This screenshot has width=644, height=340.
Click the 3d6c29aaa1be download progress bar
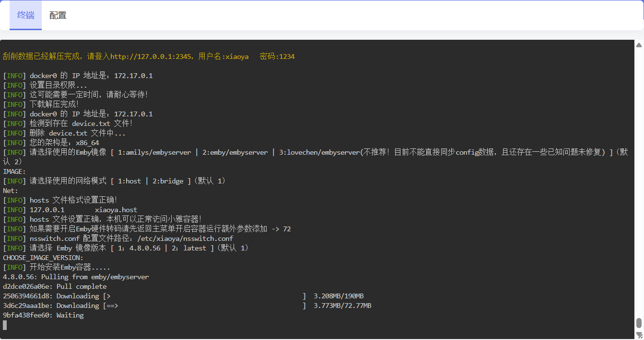(x=204, y=306)
